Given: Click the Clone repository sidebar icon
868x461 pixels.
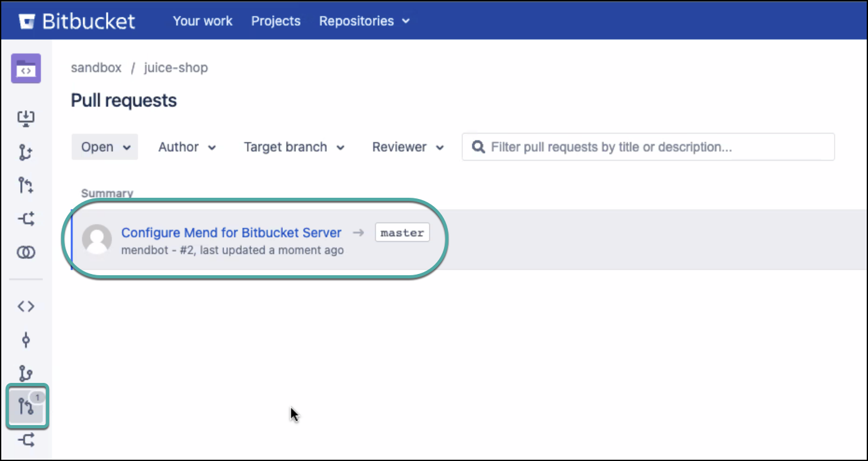Looking at the screenshot, I should tap(26, 118).
